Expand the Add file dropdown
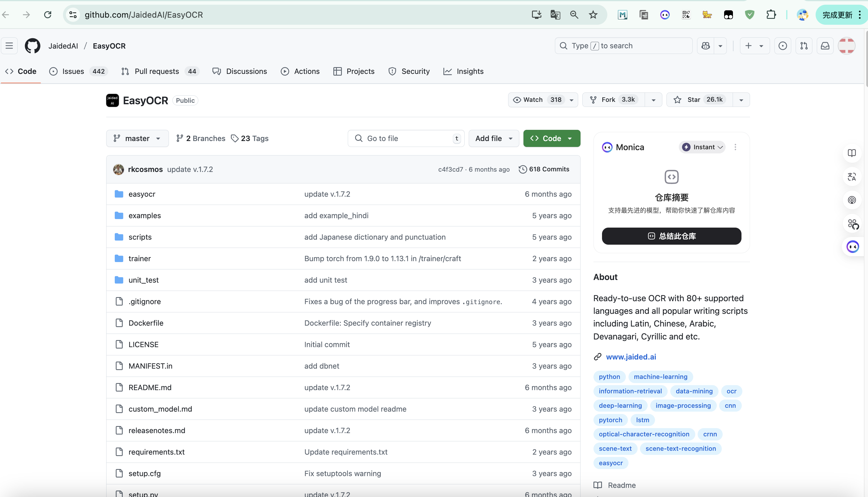The image size is (868, 497). [493, 138]
